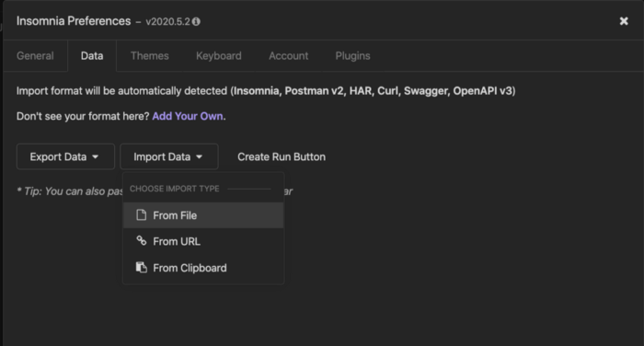Select the Data tab
Image resolution: width=644 pixels, height=346 pixels.
coord(92,56)
